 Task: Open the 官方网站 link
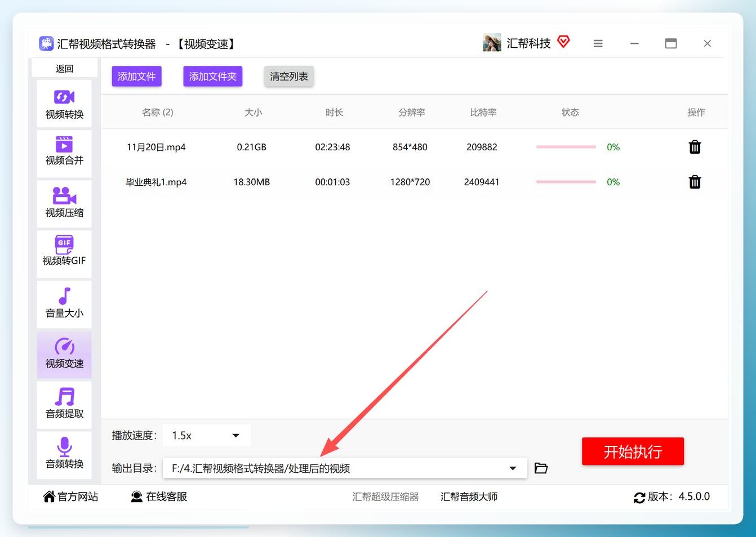[71, 496]
